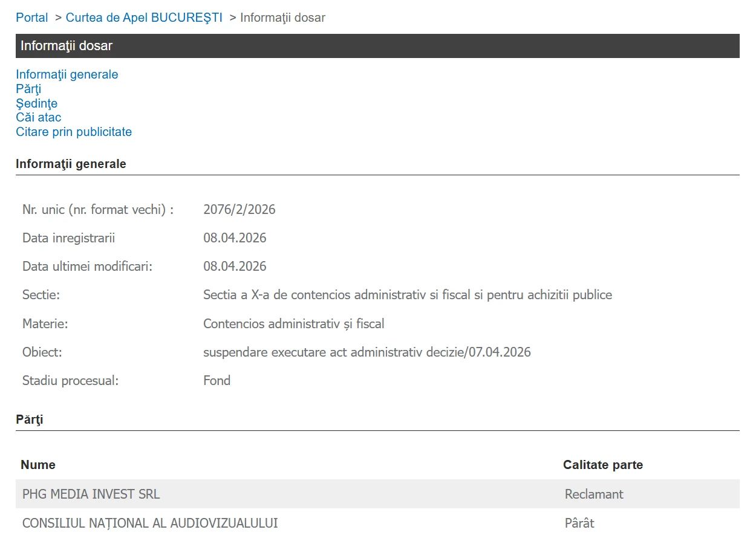Click the Data inregistrarii date value
The height and width of the screenshot is (547, 756).
[235, 238]
